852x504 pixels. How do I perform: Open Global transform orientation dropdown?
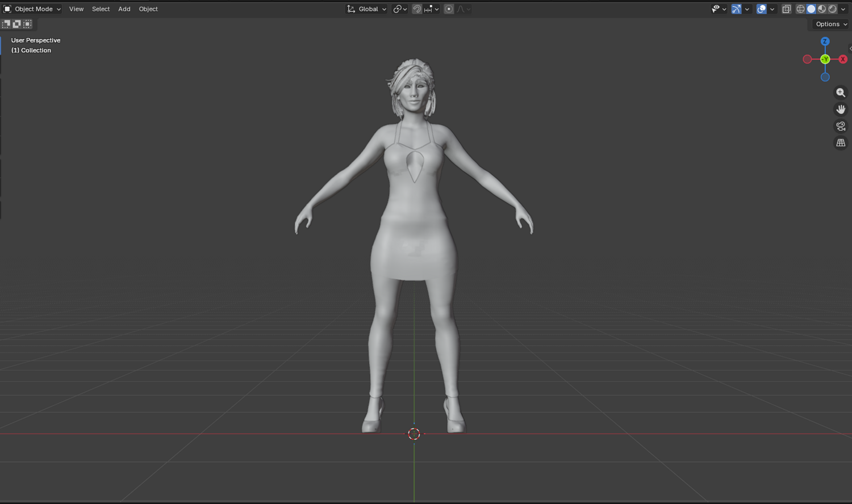(x=367, y=9)
